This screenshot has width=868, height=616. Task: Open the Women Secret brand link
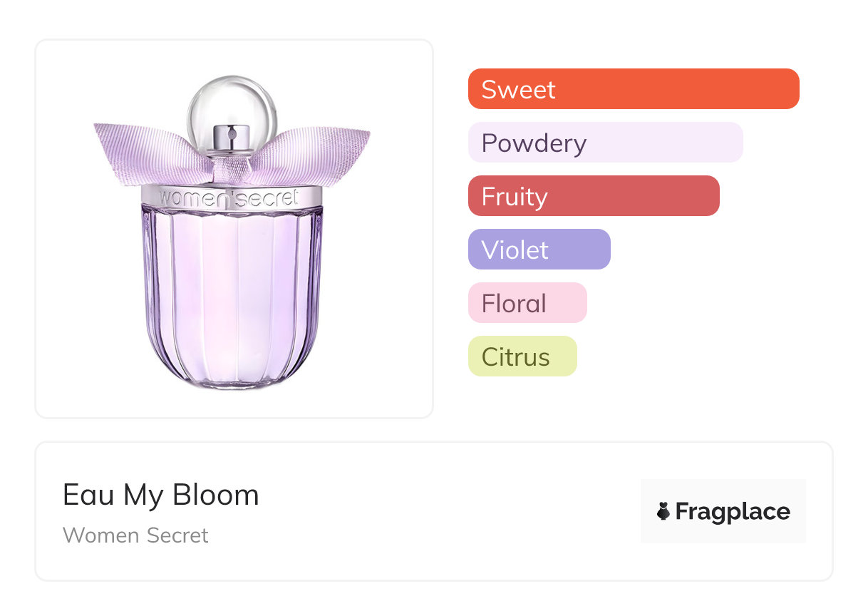pos(135,535)
